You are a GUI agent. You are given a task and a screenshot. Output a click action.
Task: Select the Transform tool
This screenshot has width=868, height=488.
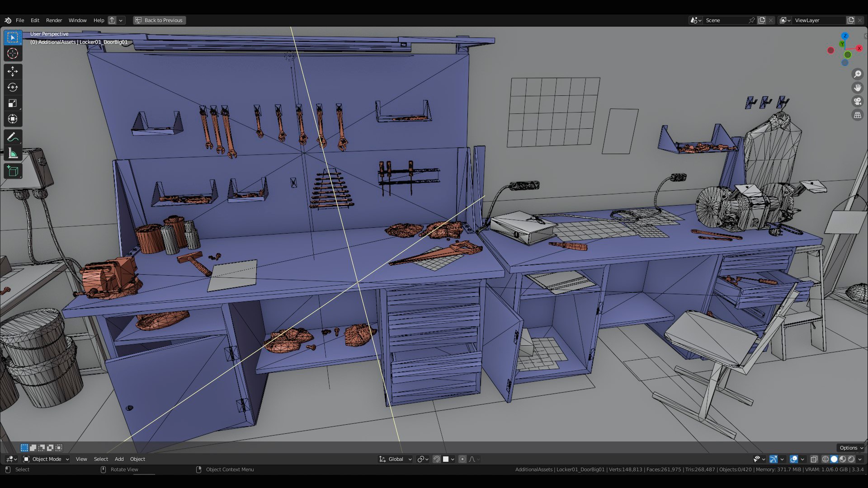point(13,119)
